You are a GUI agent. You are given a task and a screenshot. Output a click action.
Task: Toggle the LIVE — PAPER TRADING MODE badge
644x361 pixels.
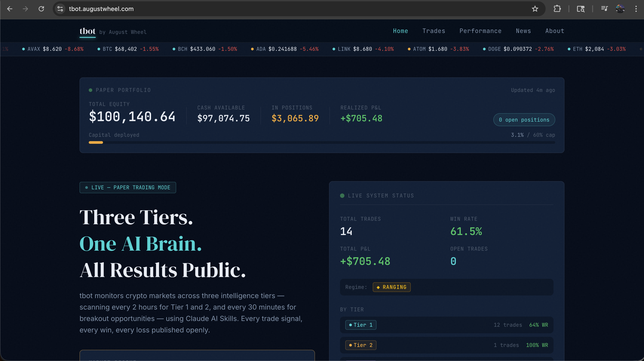pos(127,187)
